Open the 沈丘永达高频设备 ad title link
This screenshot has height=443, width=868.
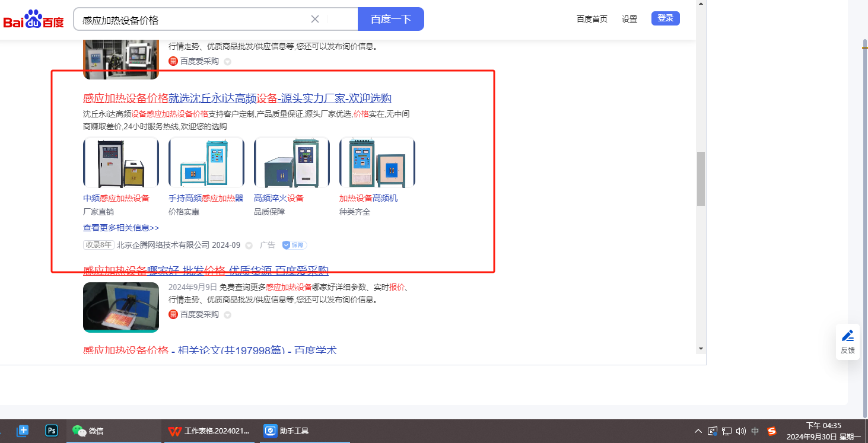point(237,98)
